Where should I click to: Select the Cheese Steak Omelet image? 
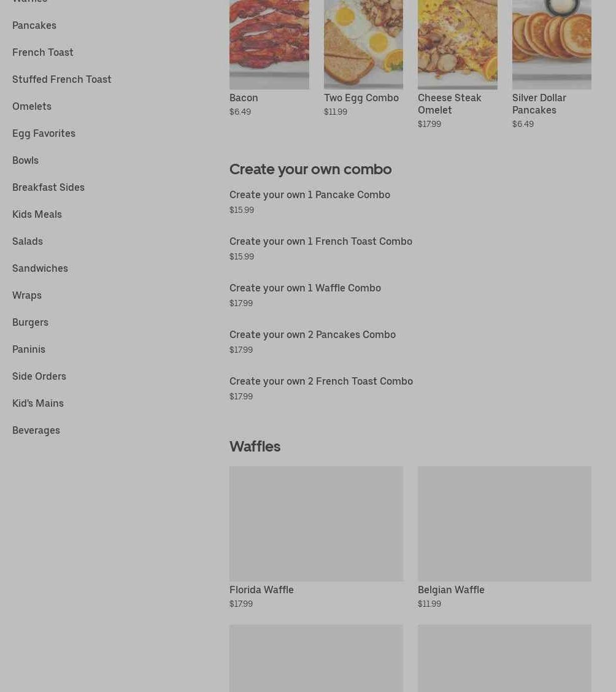(x=458, y=44)
